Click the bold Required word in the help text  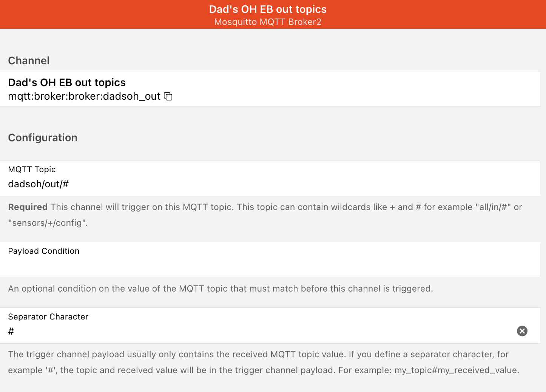28,207
